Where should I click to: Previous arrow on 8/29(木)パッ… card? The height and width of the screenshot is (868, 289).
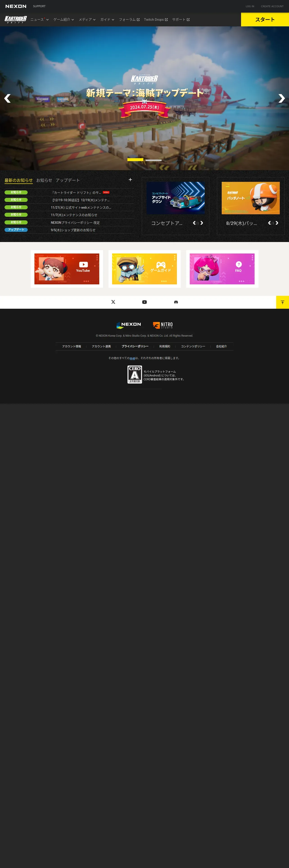(269, 223)
